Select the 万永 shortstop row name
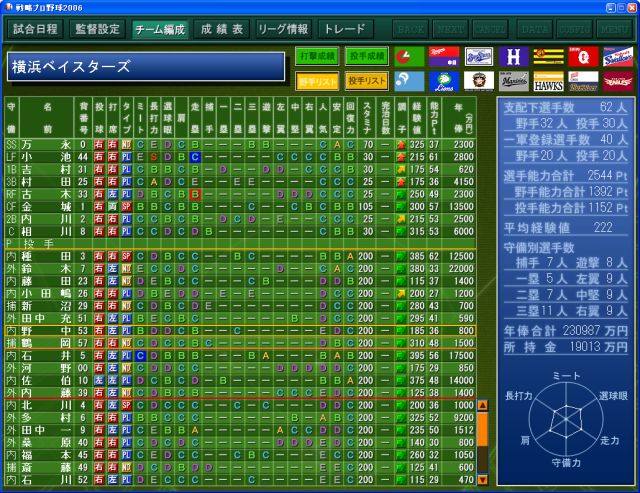Screen dimensions: 640x493 point(47,144)
